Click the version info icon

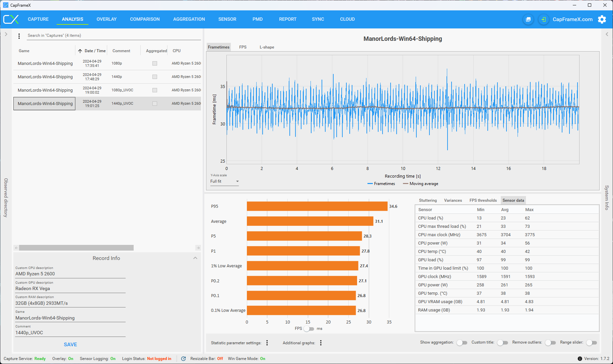point(580,359)
